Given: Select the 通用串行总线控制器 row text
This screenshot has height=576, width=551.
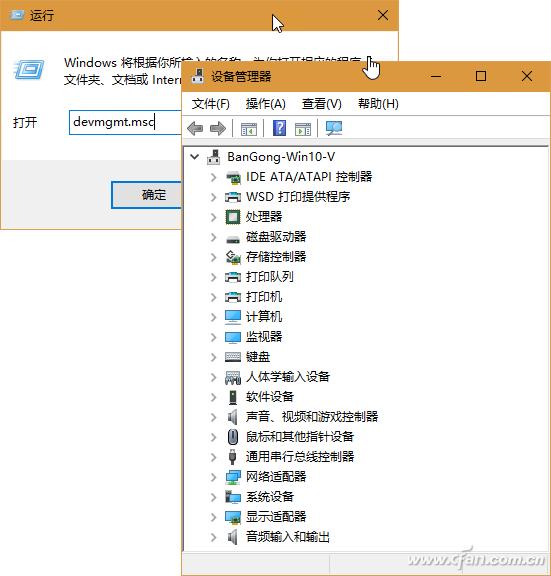Looking at the screenshot, I should click(x=300, y=457).
